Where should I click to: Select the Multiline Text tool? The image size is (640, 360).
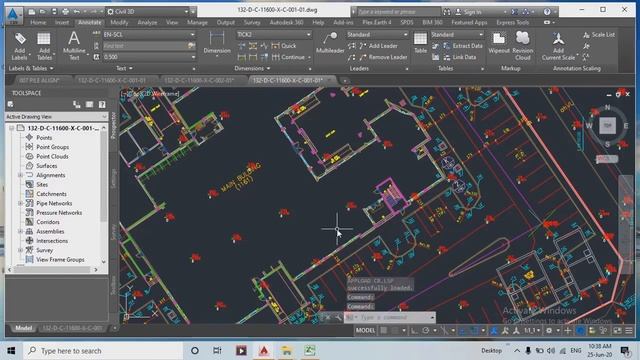pos(74,46)
